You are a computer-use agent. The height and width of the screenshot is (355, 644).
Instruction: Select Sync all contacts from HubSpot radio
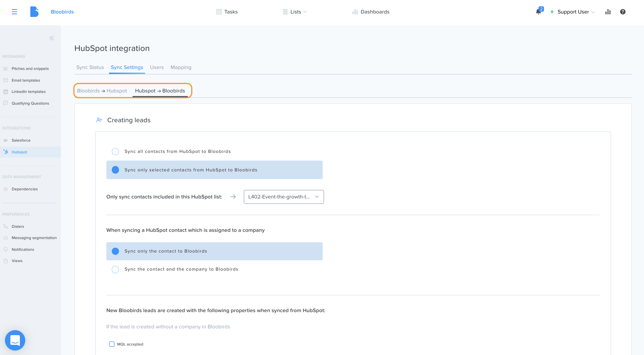[x=115, y=151]
